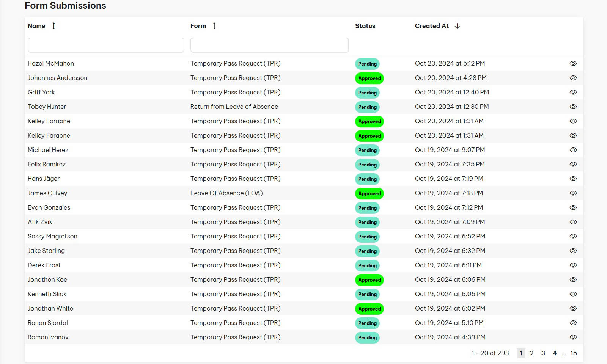Image resolution: width=607 pixels, height=364 pixels.
Task: Click Pending badge on Griff York row
Action: tap(367, 93)
